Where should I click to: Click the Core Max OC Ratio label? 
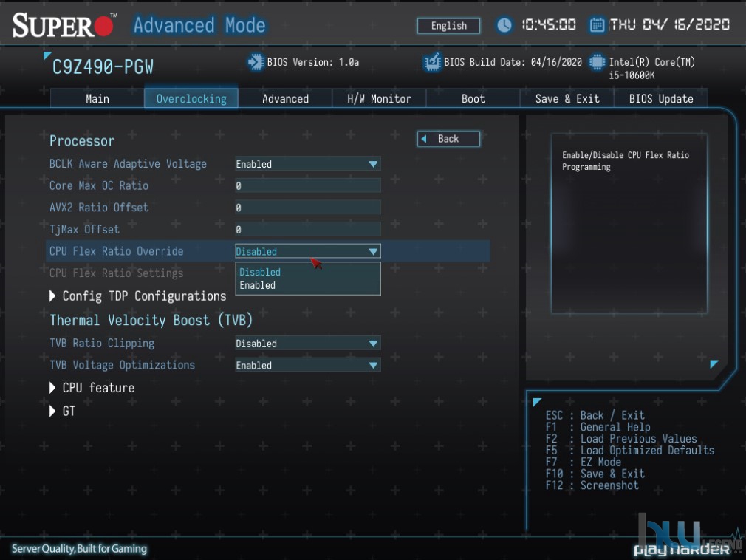[x=99, y=186]
